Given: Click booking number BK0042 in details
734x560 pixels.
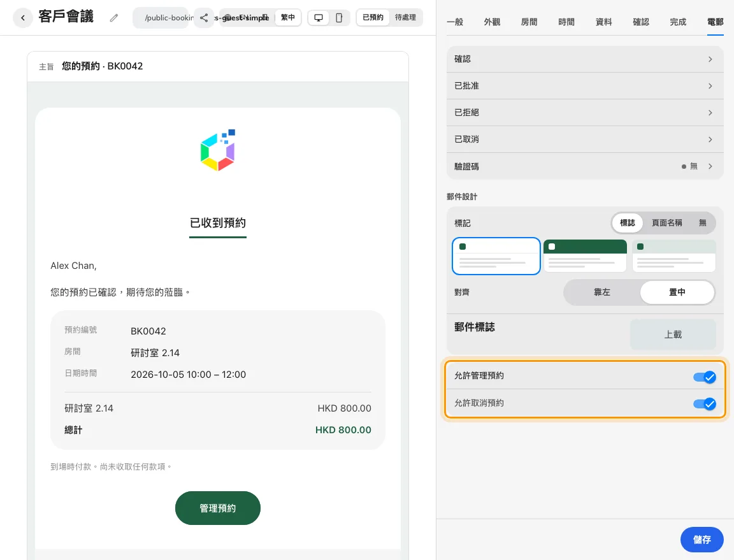Looking at the screenshot, I should point(148,331).
